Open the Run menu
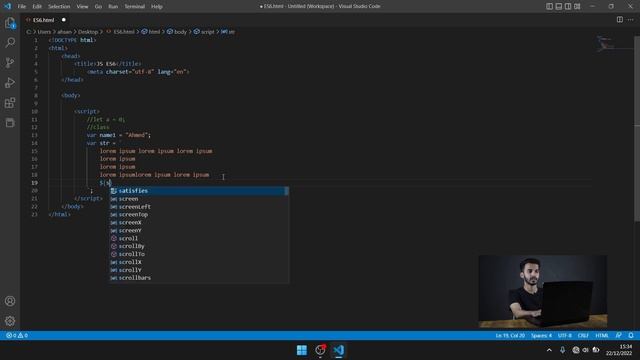The width and height of the screenshot is (640, 360). 113,7
